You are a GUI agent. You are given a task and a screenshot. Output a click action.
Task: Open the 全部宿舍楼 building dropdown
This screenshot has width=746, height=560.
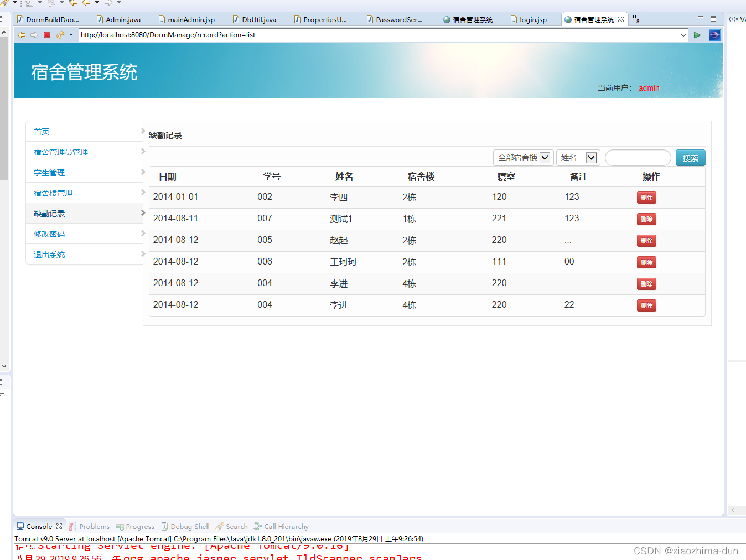pos(523,158)
